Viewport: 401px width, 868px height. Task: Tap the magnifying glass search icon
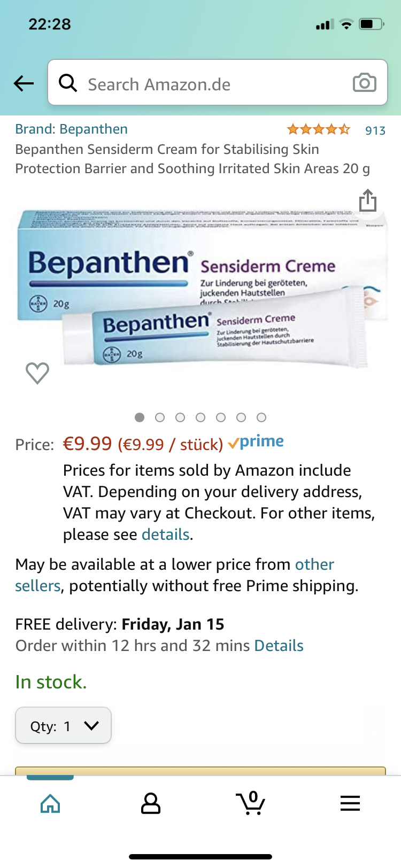pos(68,83)
